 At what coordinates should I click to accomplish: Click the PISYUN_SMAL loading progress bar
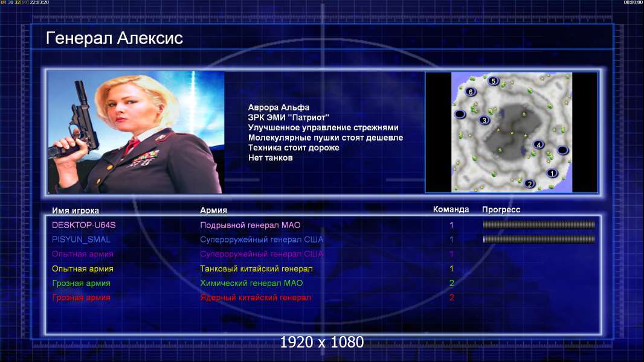coord(539,239)
